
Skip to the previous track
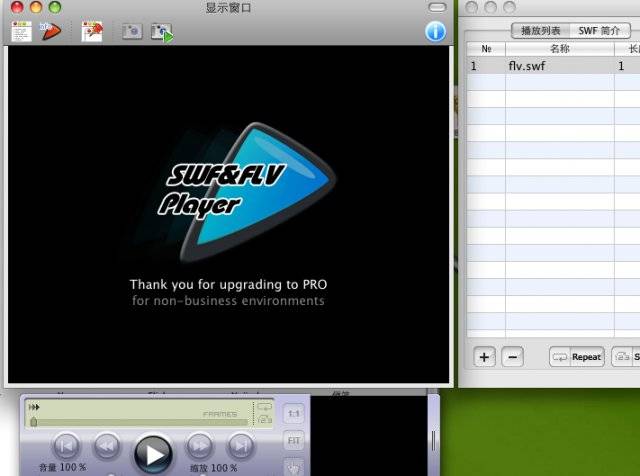[x=66, y=446]
